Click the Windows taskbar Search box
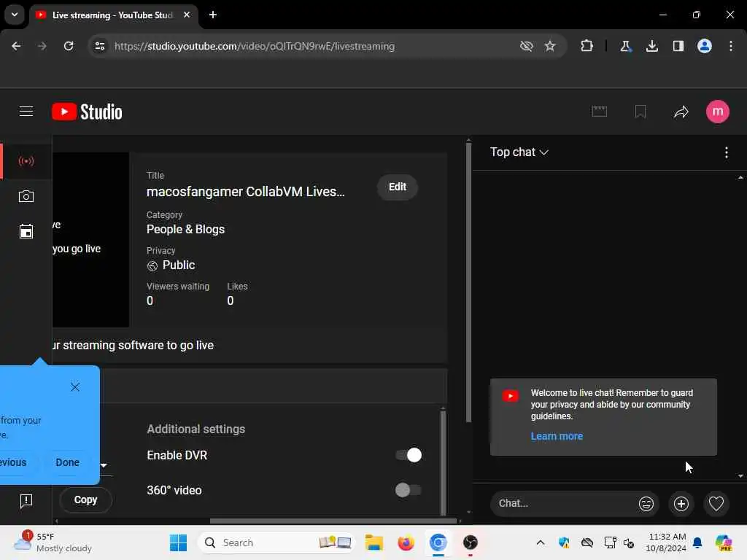The width and height of the screenshot is (747, 560). [276, 542]
